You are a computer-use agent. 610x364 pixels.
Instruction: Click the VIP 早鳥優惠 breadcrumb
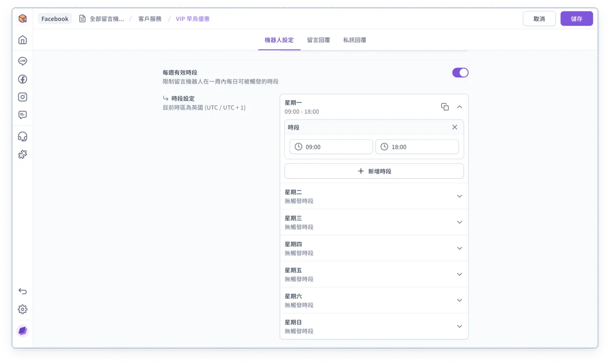193,19
